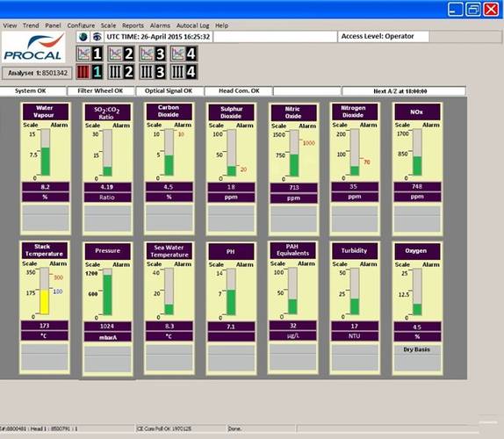This screenshot has width=504, height=439.
Task: Select bar-panel icon number 4
Action: 184,72
